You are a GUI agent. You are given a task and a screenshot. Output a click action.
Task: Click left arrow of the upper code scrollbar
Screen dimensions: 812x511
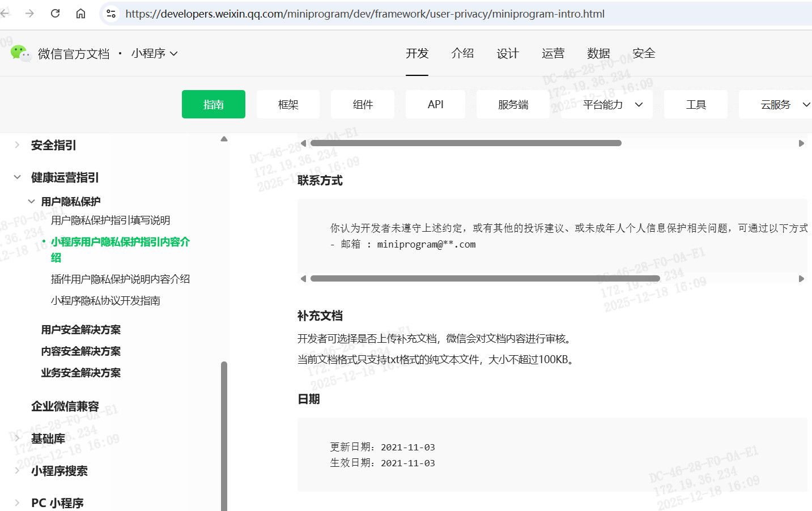click(x=303, y=143)
